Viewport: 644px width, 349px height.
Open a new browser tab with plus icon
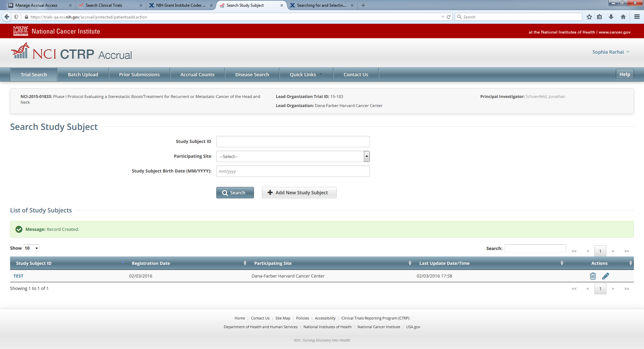363,5
